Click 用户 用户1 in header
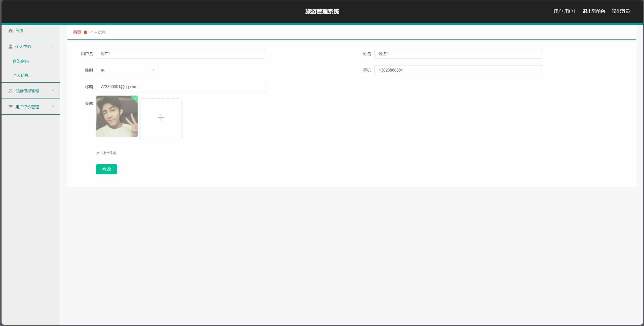Viewport: 644px width, 326px height. [x=565, y=11]
